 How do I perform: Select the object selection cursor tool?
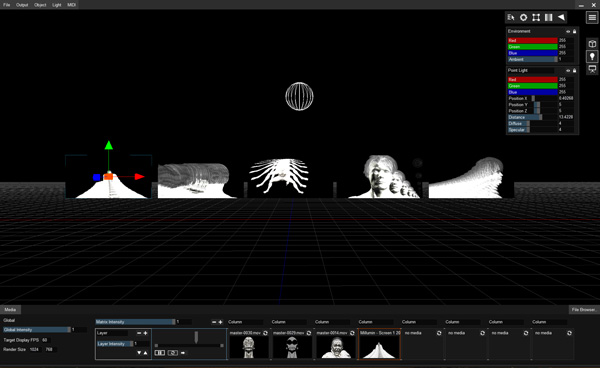[x=511, y=18]
